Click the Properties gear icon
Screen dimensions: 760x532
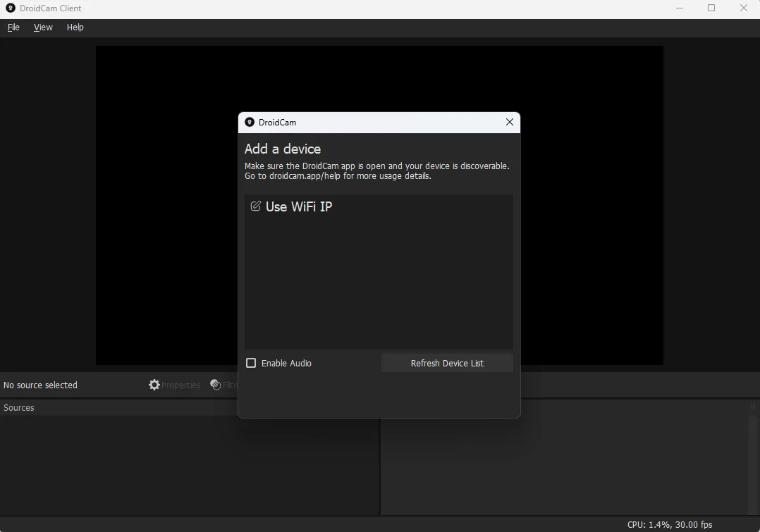[x=154, y=385]
